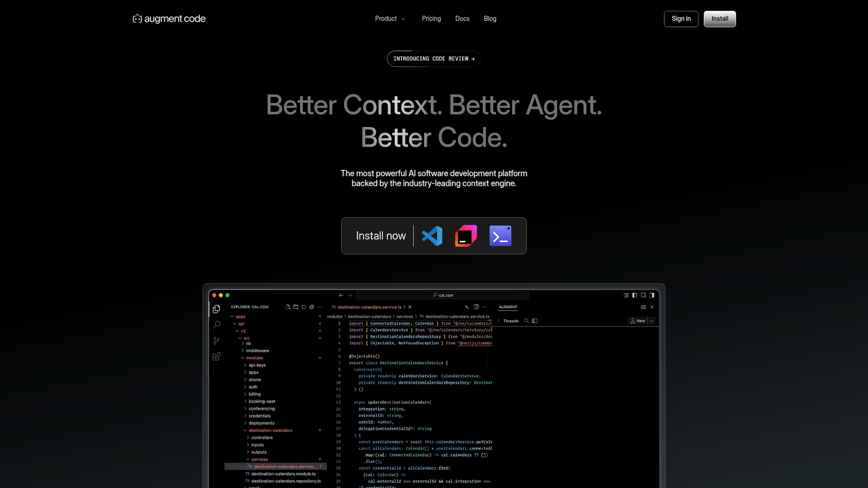This screenshot has height=488, width=868.
Task: Open the Search view in the activity bar
Action: click(216, 324)
